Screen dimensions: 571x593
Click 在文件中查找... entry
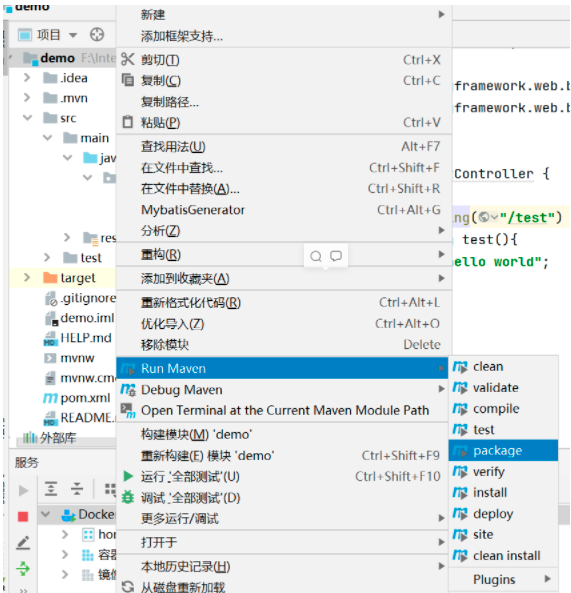click(x=284, y=168)
